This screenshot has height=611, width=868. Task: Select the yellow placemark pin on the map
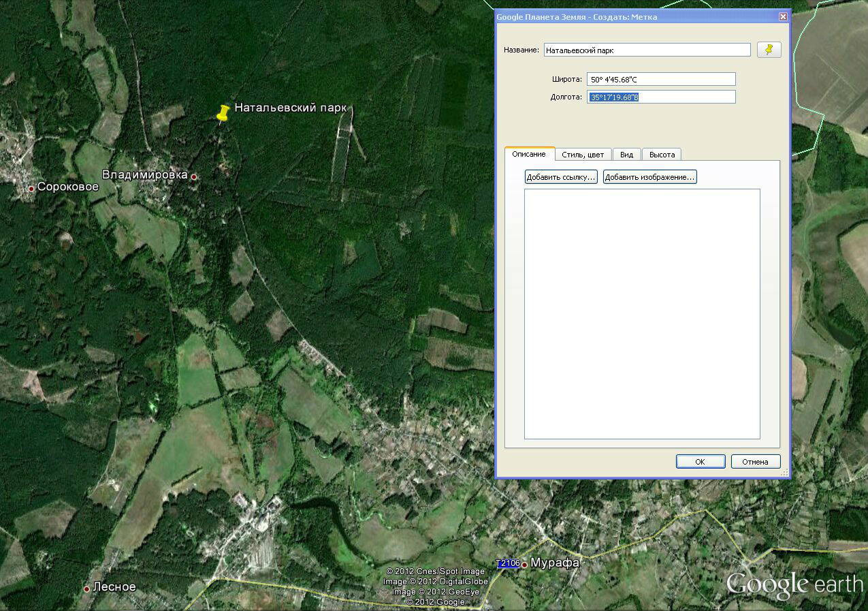[222, 114]
